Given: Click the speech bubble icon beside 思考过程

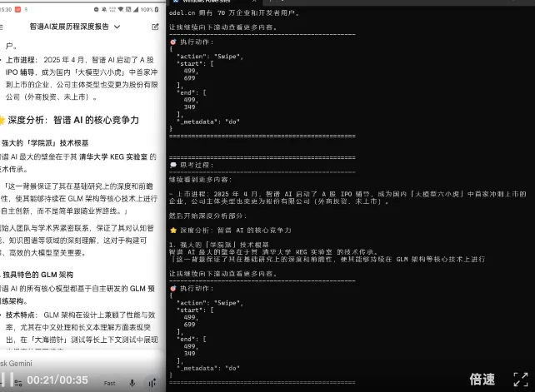Looking at the screenshot, I should tap(173, 165).
